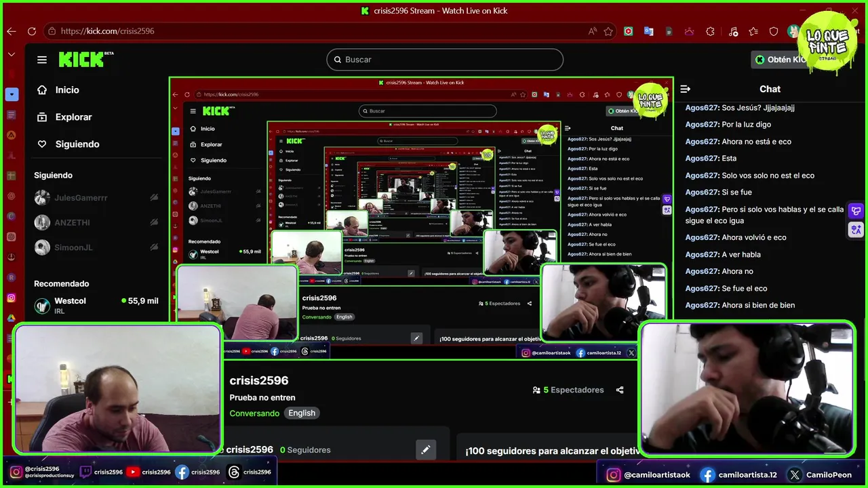The image size is (868, 488).
Task: Click the English language tag
Action: click(x=302, y=413)
